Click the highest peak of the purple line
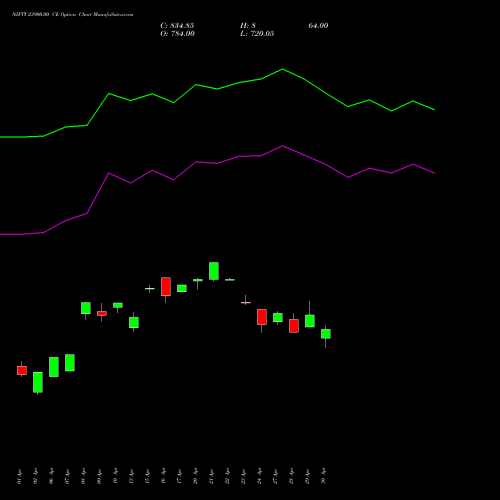This screenshot has height=500, width=500. tap(283, 146)
